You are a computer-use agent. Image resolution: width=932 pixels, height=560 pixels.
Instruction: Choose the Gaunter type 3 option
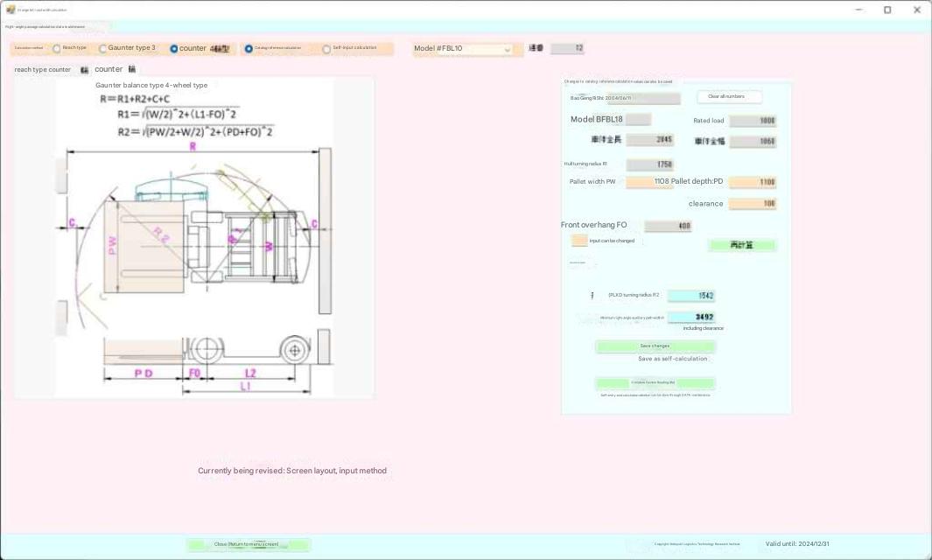pyautogui.click(x=103, y=49)
